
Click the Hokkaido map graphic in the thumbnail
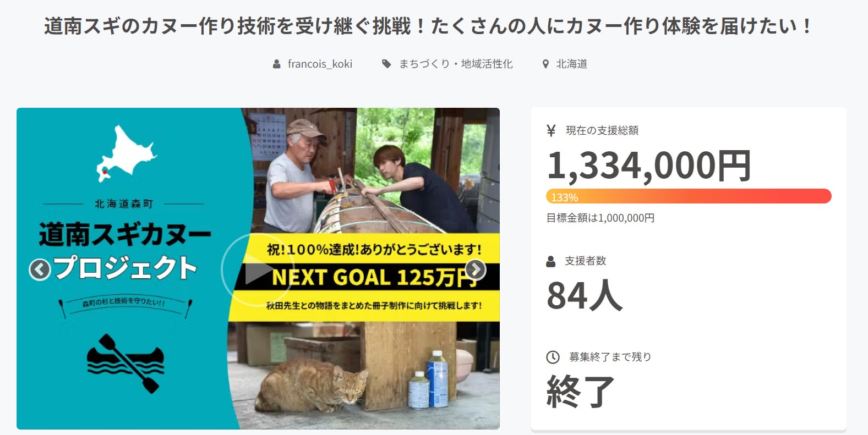(126, 153)
